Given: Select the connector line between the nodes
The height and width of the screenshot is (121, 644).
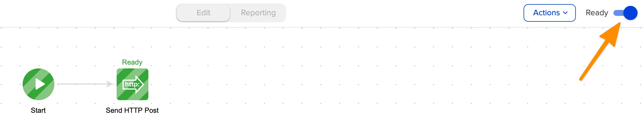Looking at the screenshot, I should (x=82, y=84).
